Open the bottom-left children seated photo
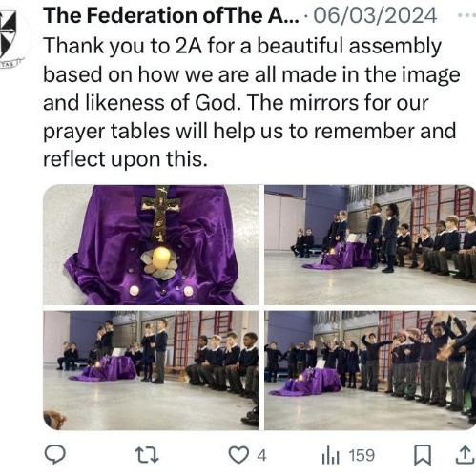 coord(151,370)
